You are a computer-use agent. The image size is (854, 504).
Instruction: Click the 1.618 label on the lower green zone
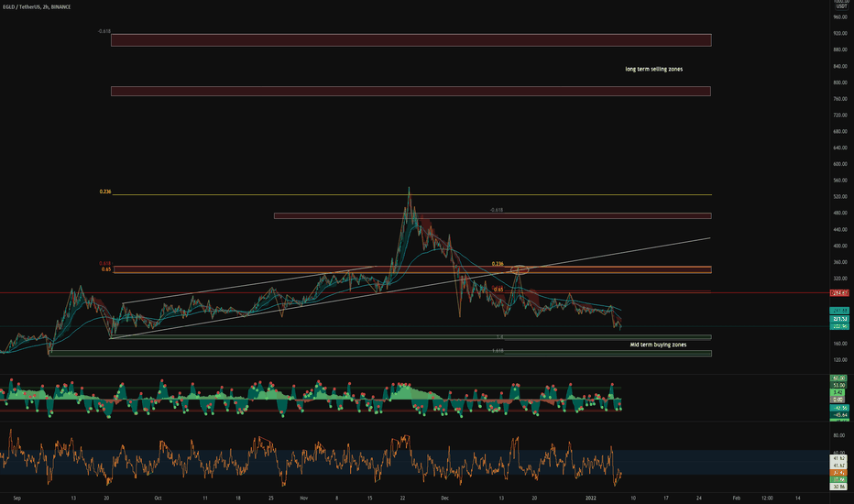pyautogui.click(x=498, y=351)
